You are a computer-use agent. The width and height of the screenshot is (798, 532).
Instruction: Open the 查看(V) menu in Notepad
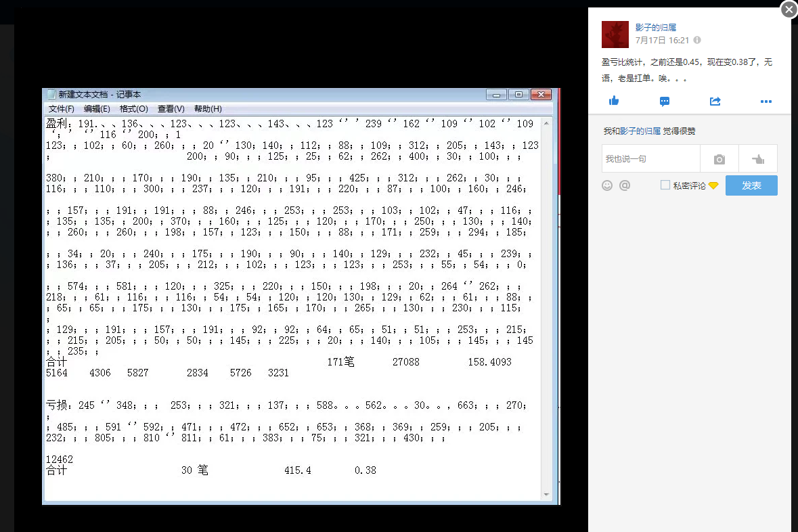(x=171, y=109)
